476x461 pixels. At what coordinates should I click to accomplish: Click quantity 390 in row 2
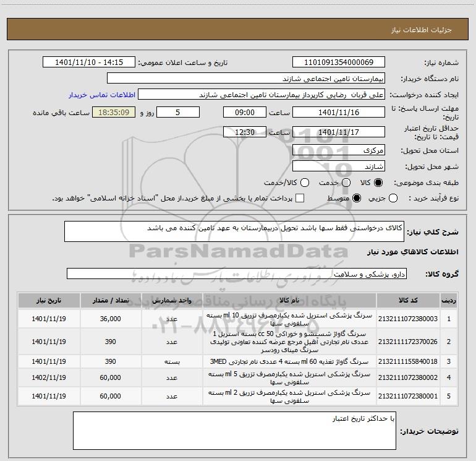pyautogui.click(x=111, y=342)
